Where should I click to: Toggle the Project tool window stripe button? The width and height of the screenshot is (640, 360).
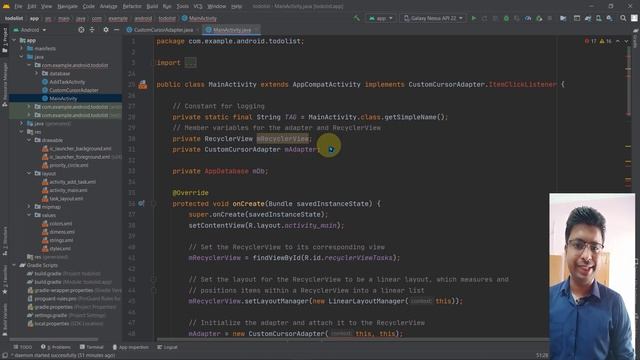click(x=4, y=41)
